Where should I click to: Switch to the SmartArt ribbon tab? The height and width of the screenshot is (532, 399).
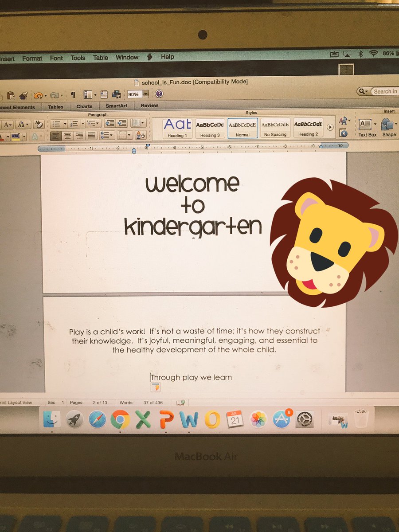point(116,106)
